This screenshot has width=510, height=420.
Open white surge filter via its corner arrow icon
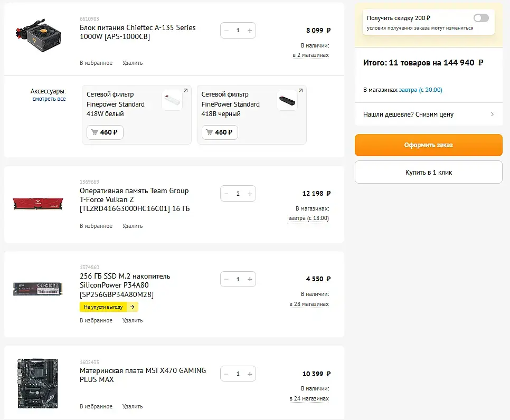click(185, 91)
